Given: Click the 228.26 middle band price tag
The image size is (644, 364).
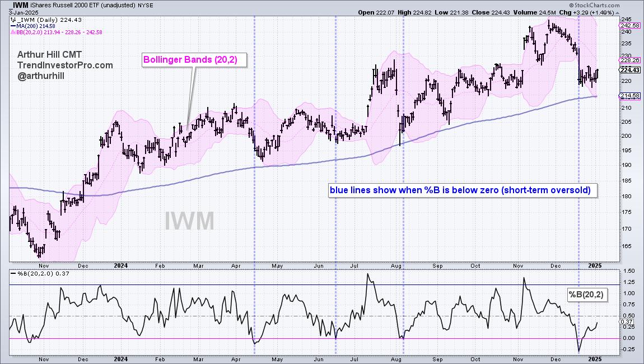Looking at the screenshot, I should pyautogui.click(x=630, y=60).
